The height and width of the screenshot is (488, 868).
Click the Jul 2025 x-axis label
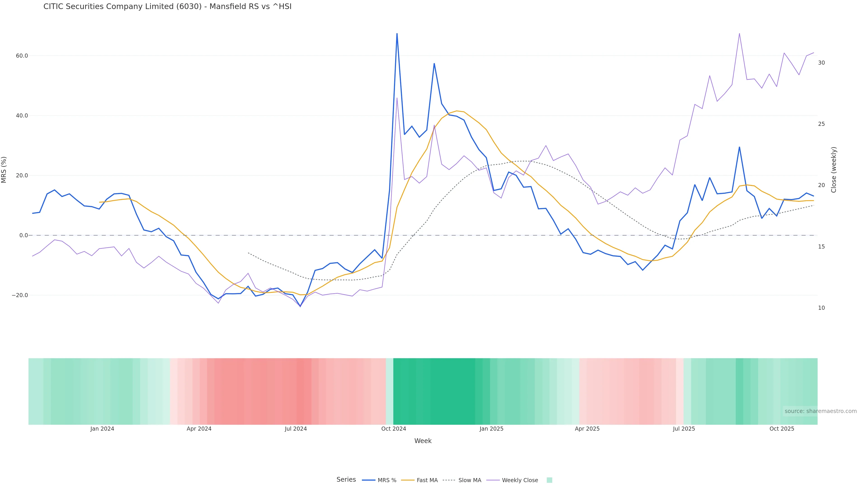coord(684,429)
